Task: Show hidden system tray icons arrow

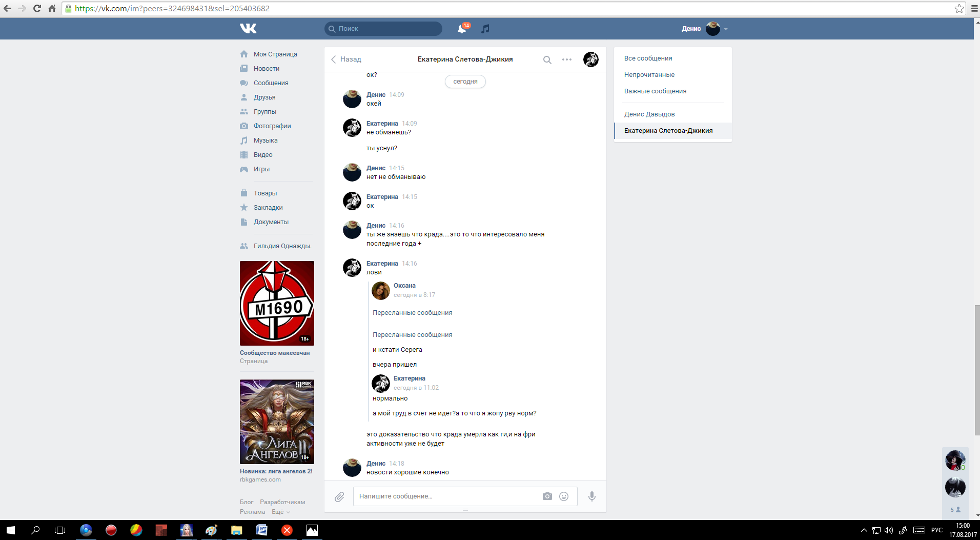Action: [864, 530]
